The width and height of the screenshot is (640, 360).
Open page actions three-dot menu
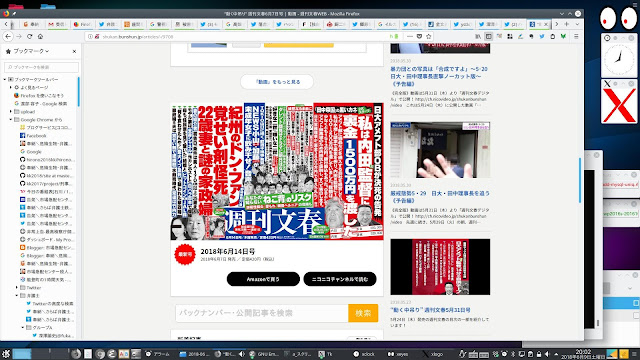tap(410, 36)
